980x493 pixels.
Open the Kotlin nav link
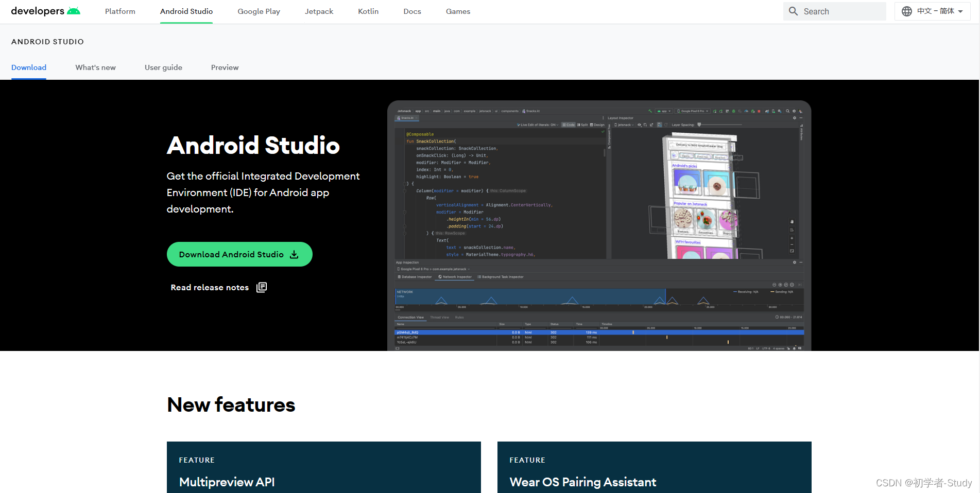click(x=368, y=11)
